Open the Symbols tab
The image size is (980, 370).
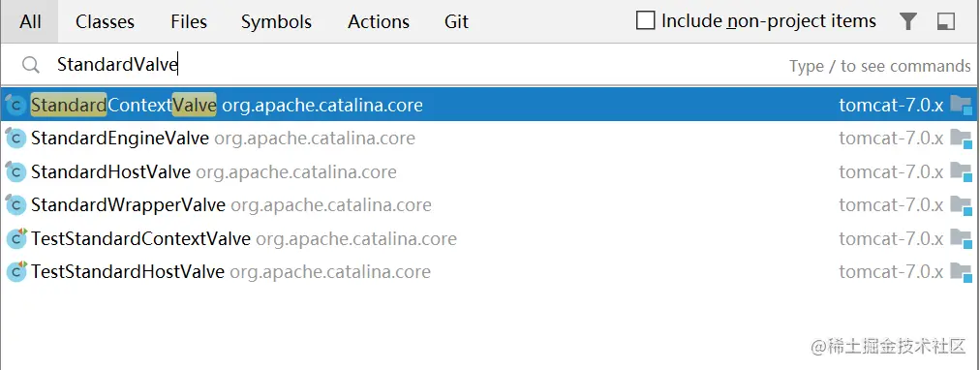(x=276, y=22)
